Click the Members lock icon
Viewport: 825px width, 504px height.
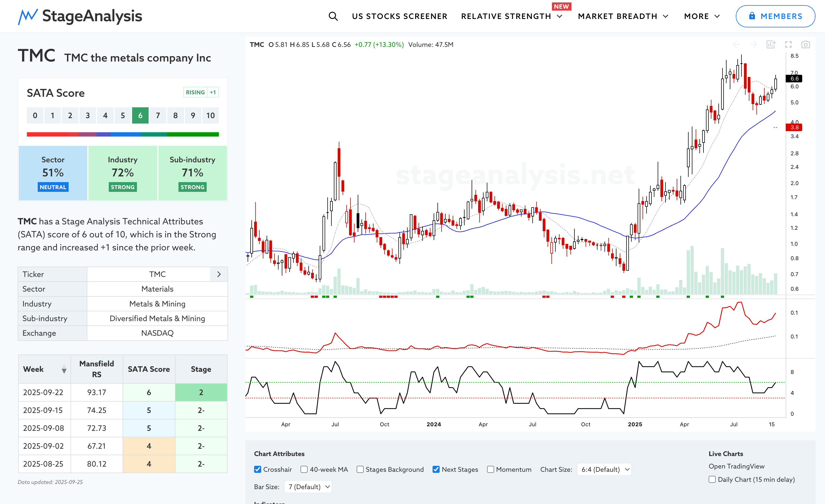tap(752, 16)
